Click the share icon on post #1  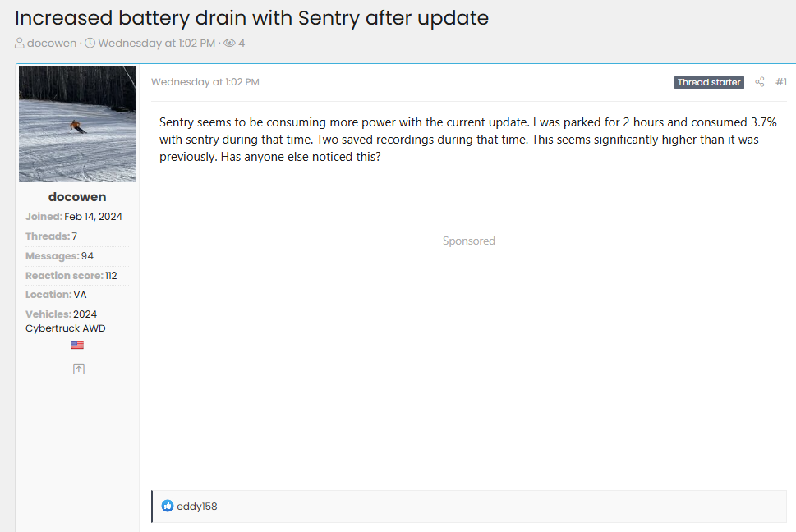tap(760, 82)
